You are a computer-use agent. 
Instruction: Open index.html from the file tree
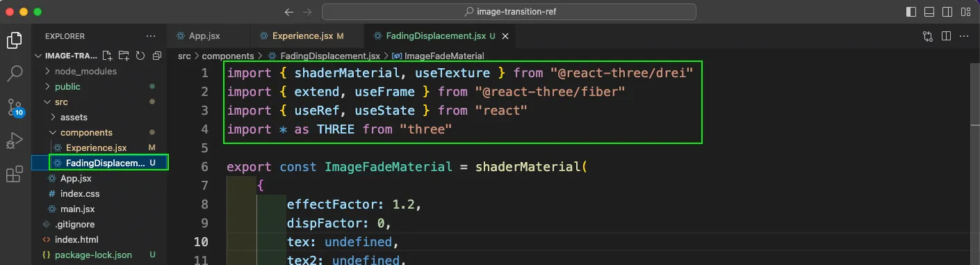coord(76,239)
